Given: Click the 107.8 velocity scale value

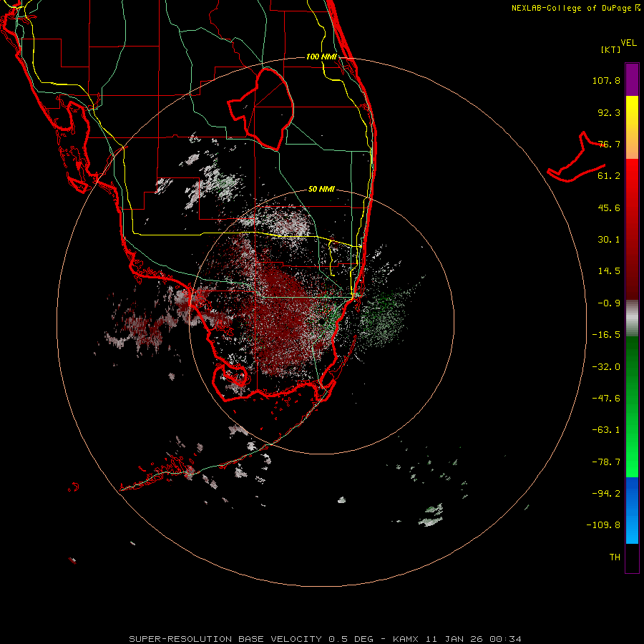Looking at the screenshot, I should pyautogui.click(x=606, y=80).
